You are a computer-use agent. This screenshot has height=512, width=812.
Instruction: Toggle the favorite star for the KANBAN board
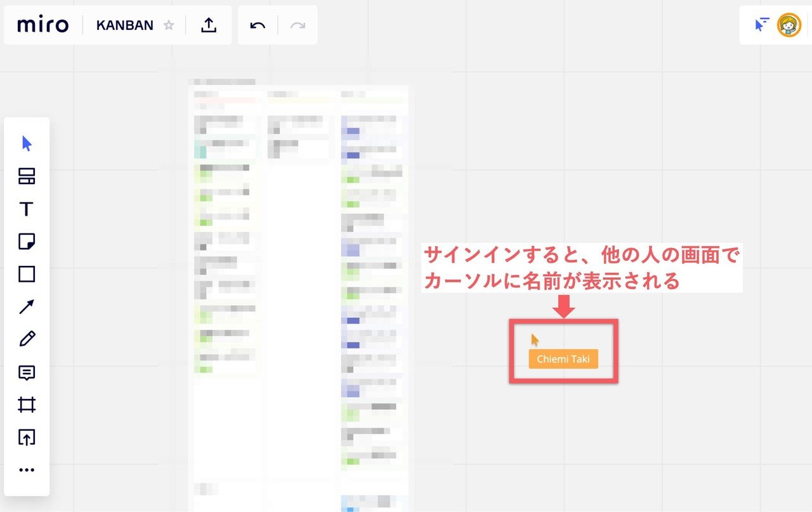coord(169,25)
